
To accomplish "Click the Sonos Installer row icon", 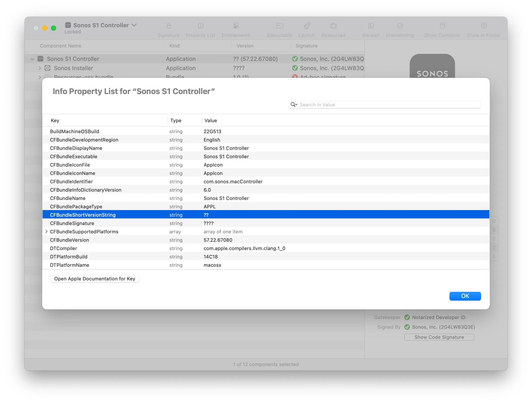I will point(47,68).
